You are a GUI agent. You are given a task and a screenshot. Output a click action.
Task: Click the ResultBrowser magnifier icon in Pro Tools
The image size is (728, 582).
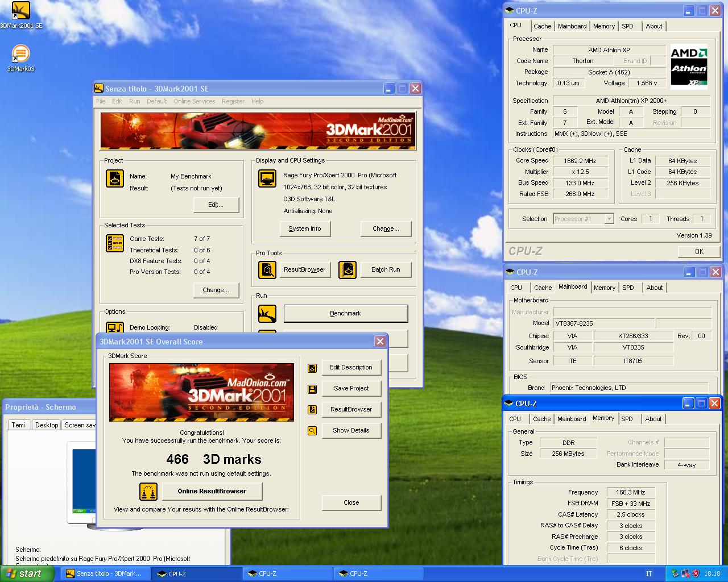[267, 269]
